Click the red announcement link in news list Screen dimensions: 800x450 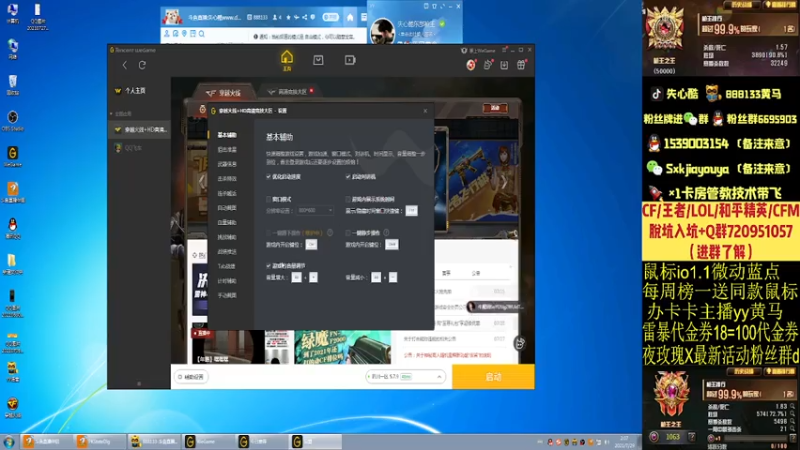pyautogui.click(x=447, y=355)
